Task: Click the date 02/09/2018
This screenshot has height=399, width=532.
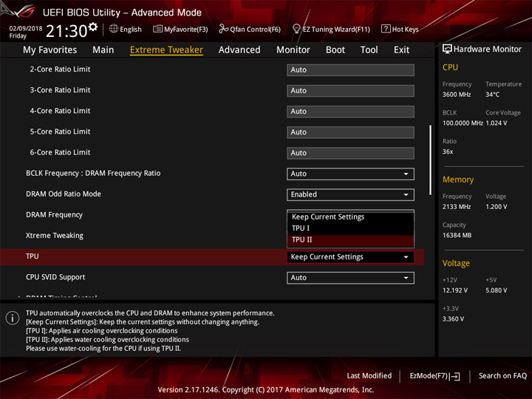Action: click(26, 29)
